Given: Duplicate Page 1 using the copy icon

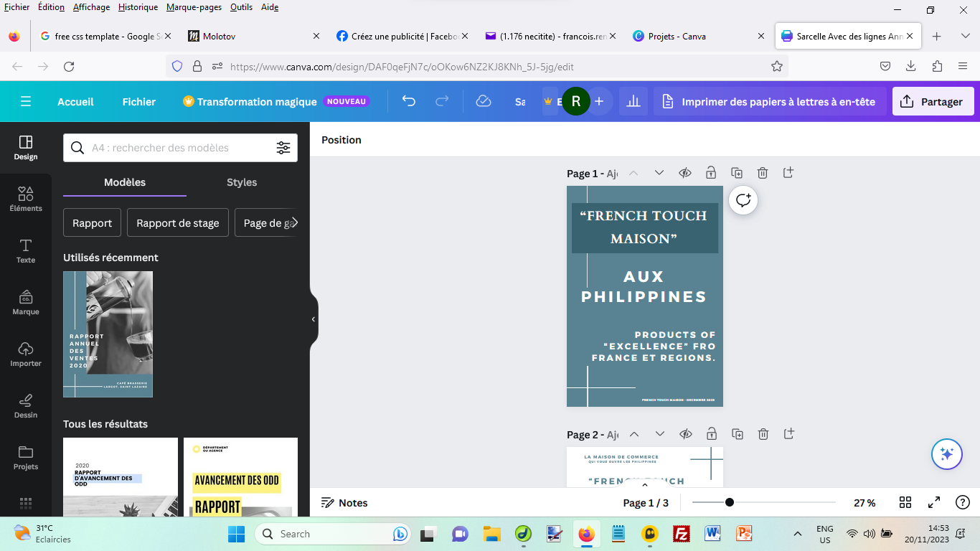Looking at the screenshot, I should pos(737,173).
